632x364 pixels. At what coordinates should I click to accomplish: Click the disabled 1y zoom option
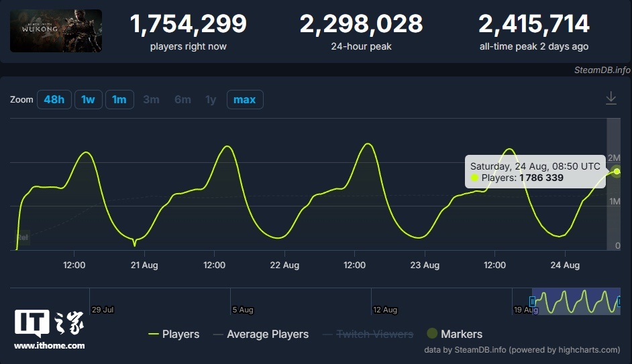click(211, 99)
